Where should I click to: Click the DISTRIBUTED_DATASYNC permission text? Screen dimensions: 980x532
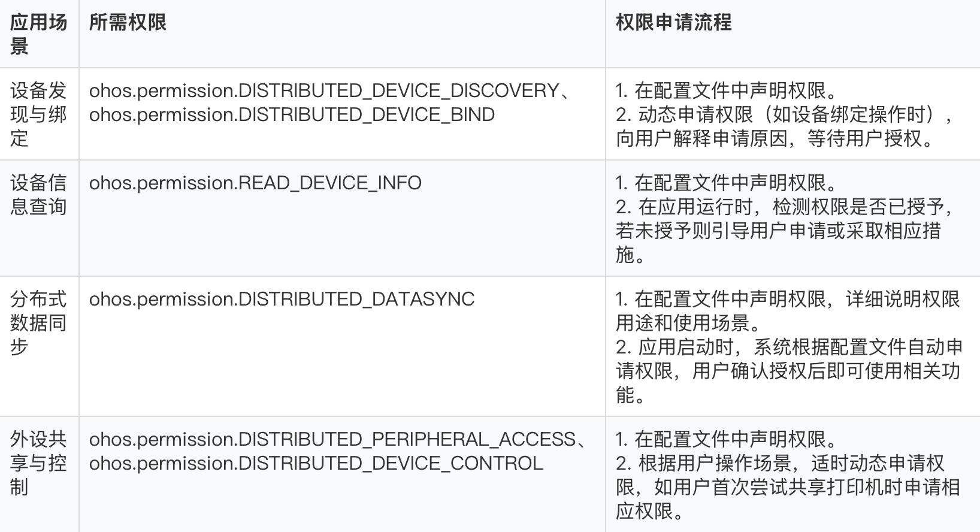point(282,299)
